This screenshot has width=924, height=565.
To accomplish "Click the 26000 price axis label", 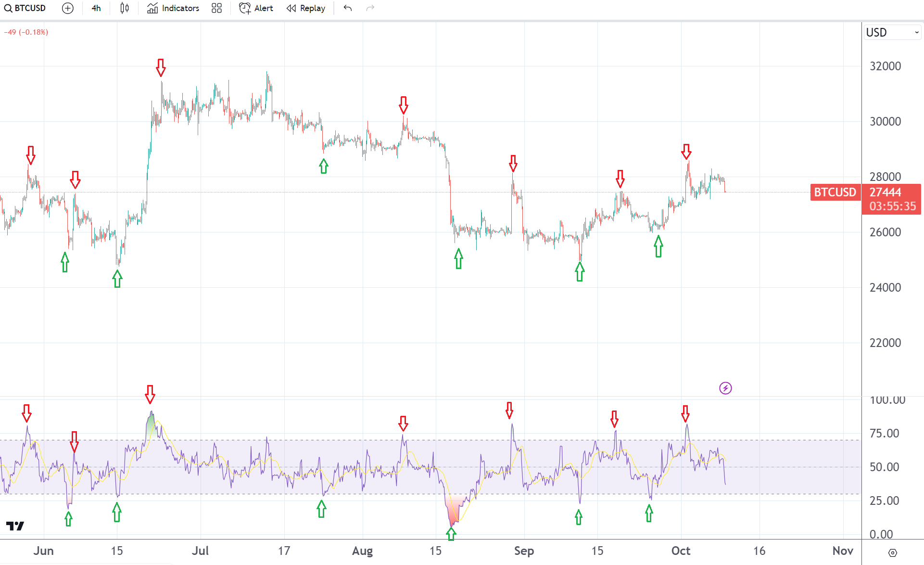I will [x=886, y=232].
